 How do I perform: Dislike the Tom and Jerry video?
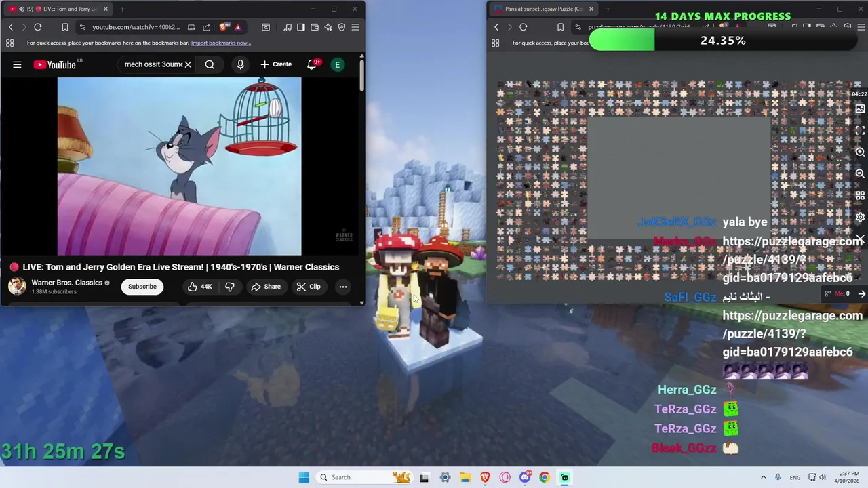pos(230,287)
